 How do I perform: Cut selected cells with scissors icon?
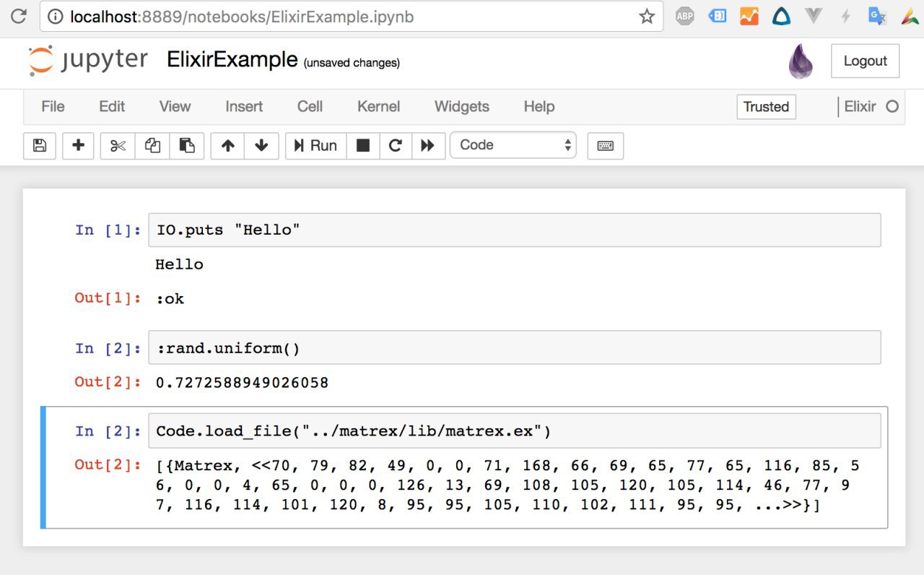[118, 145]
